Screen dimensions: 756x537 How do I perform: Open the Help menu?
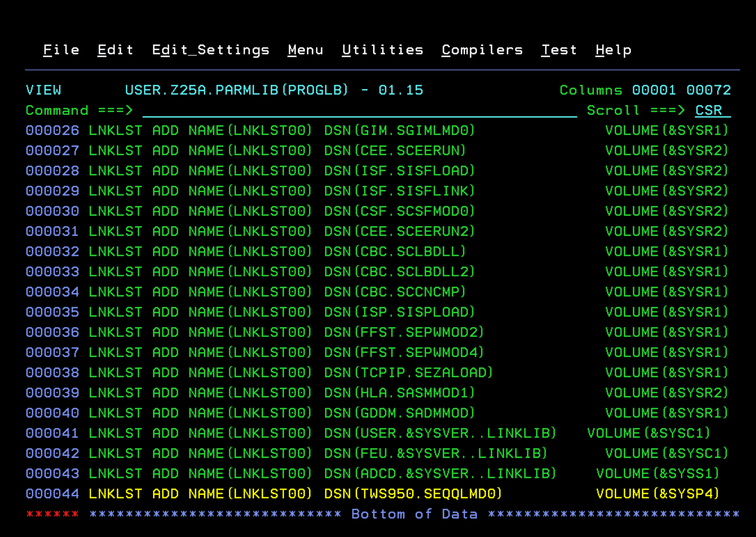click(x=613, y=50)
